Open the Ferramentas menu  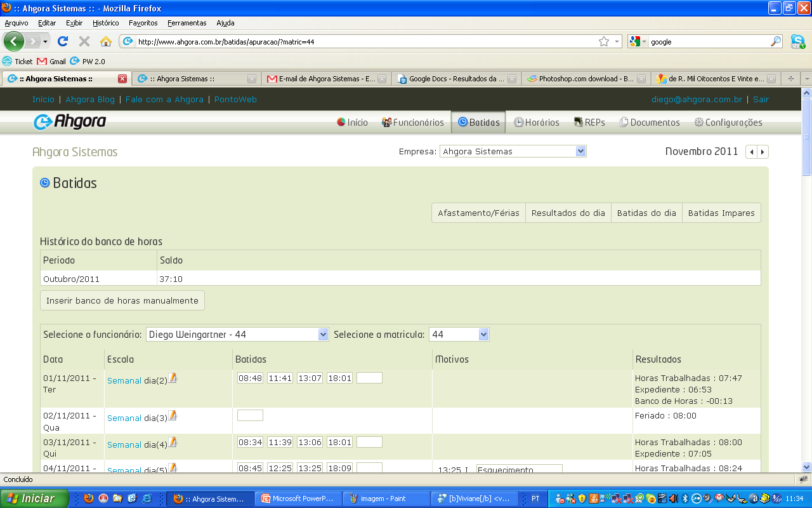(187, 23)
